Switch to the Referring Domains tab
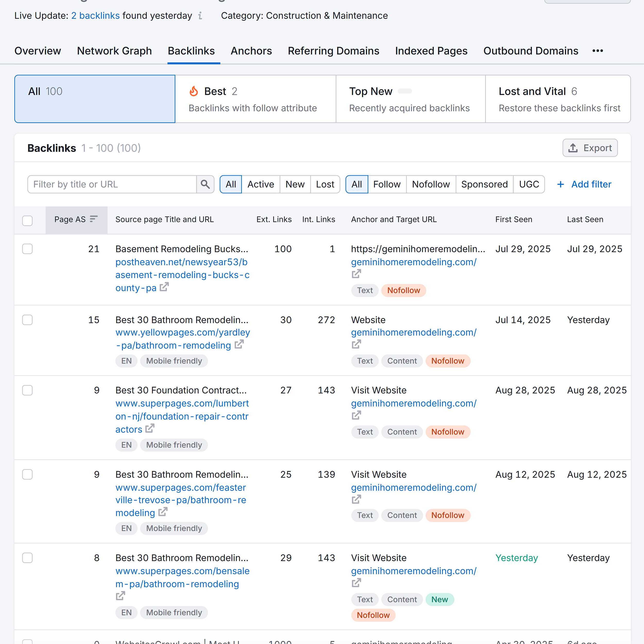Screen dimensions: 644x644 (x=333, y=51)
